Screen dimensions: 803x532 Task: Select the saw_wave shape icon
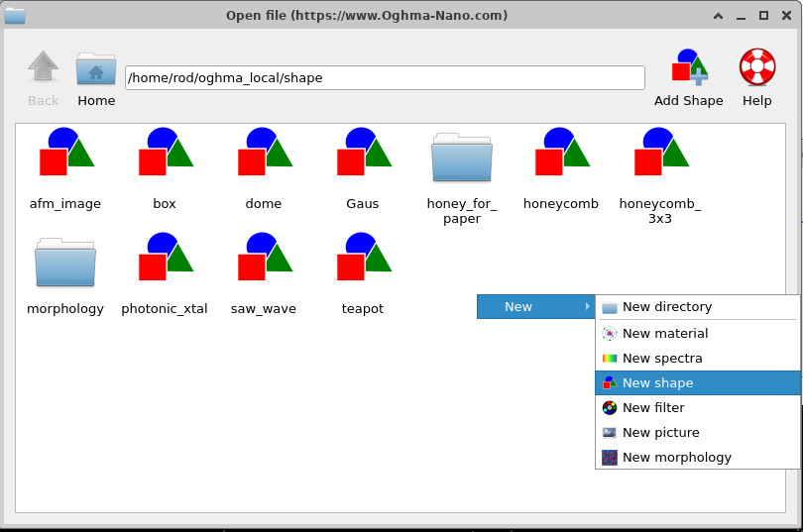(x=265, y=257)
